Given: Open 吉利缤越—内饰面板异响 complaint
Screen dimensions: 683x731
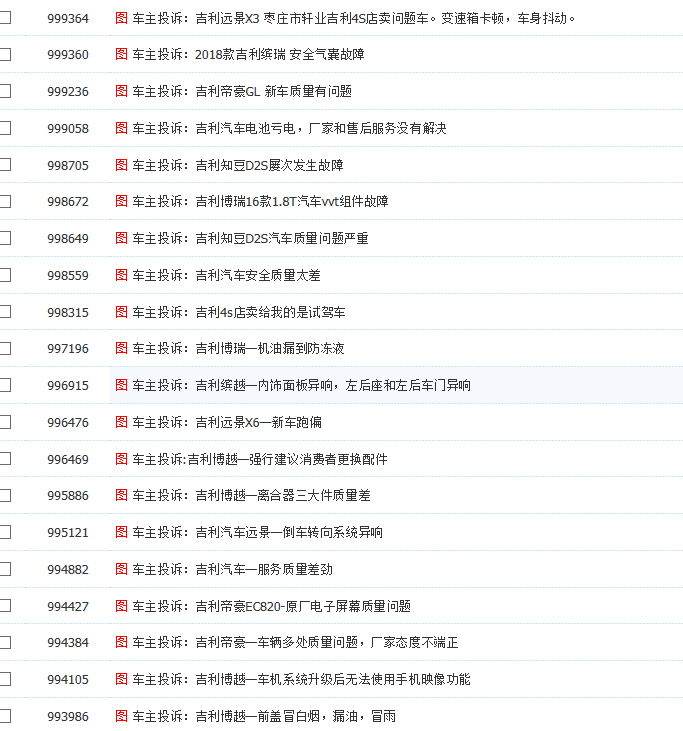Looking at the screenshot, I should pos(302,385).
